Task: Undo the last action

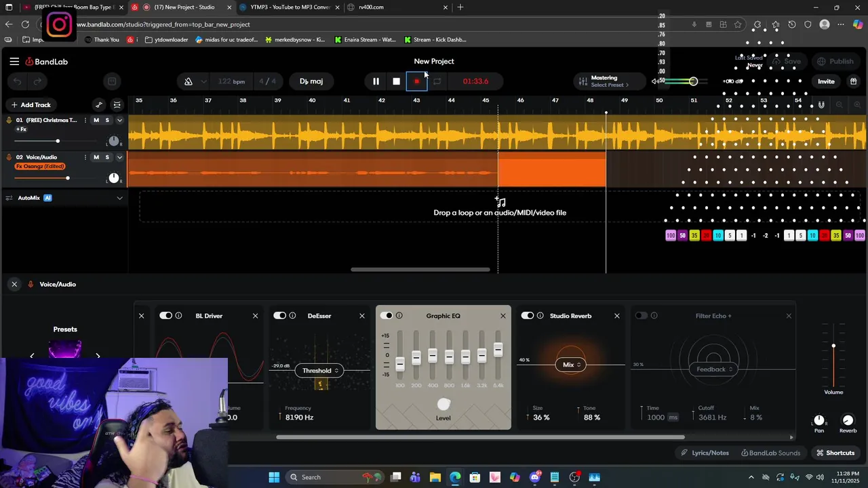Action: tap(18, 81)
